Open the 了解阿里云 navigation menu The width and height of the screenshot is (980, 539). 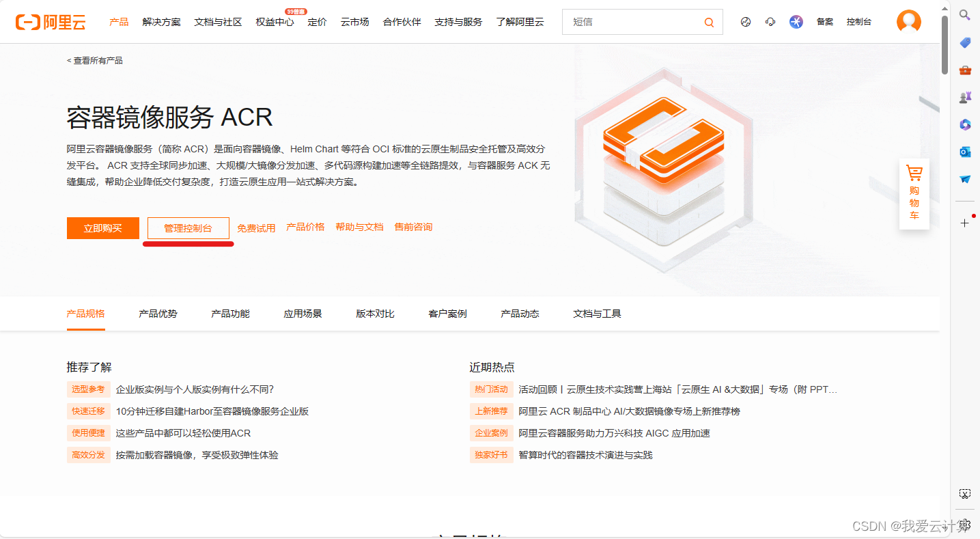[x=520, y=22]
